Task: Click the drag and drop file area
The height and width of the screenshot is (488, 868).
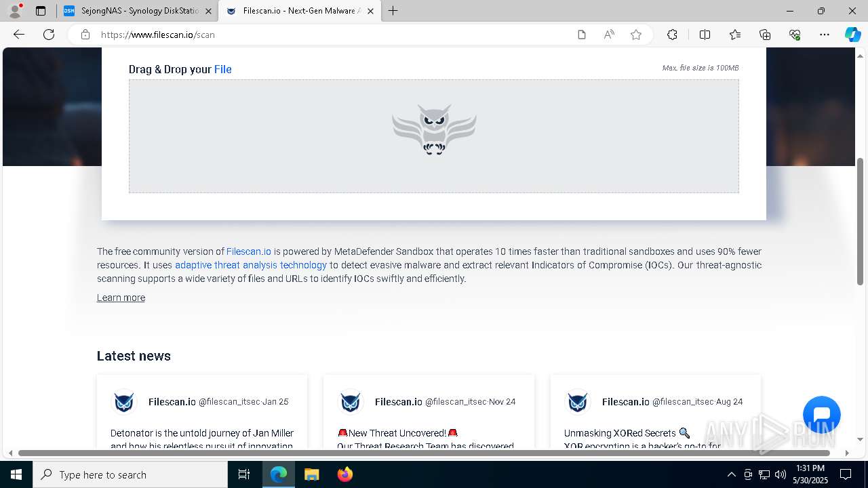Action: 434,136
